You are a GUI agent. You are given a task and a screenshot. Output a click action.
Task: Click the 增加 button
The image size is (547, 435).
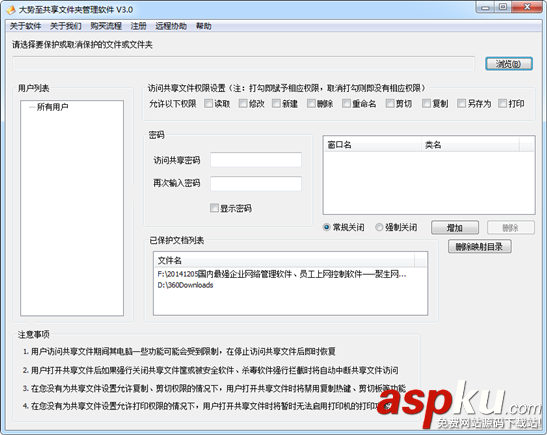[455, 228]
